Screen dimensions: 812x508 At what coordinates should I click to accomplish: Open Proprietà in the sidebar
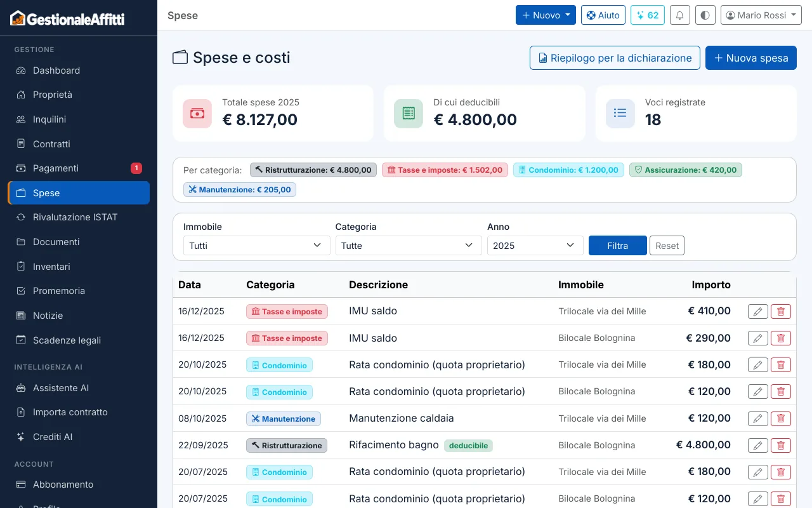[79, 95]
